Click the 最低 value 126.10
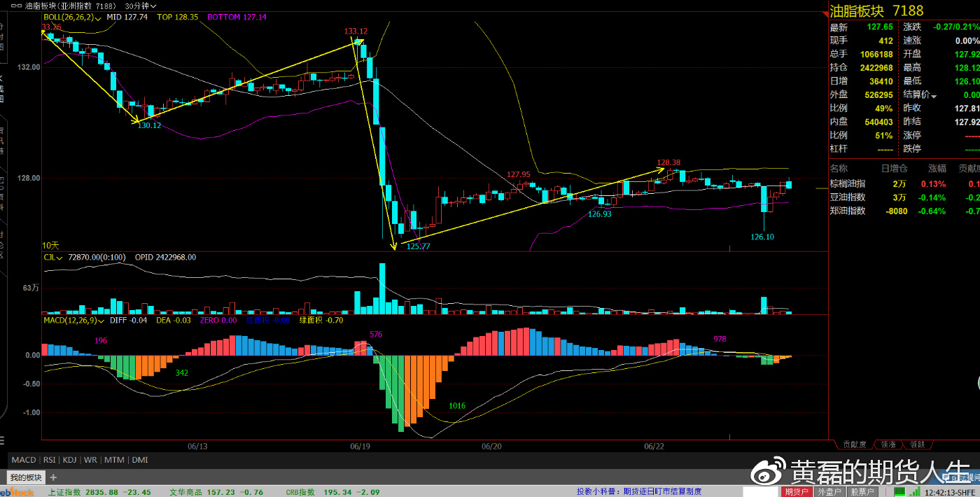The width and height of the screenshot is (980, 497). coord(967,81)
